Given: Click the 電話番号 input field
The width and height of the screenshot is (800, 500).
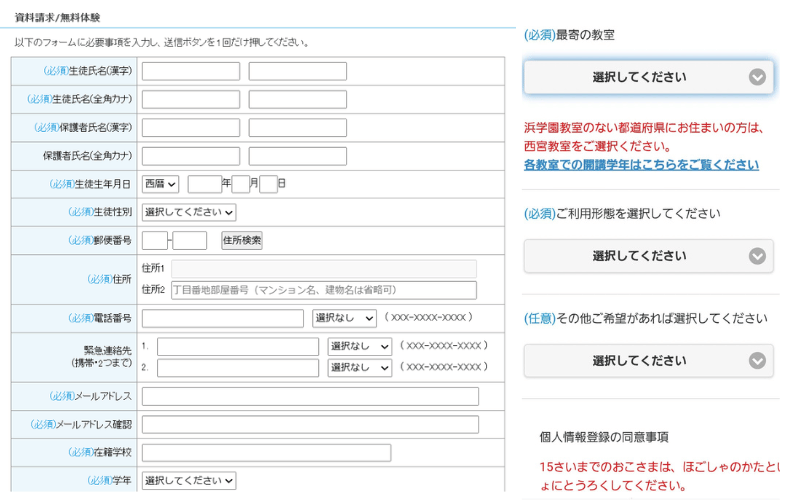Looking at the screenshot, I should tap(223, 318).
